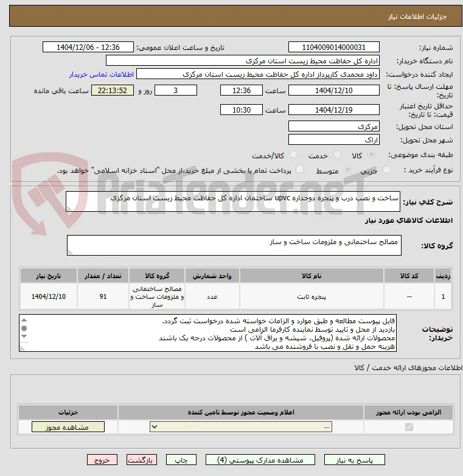Select the متوسط purchase type radio
Screen dimensions: 463x476
pyautogui.click(x=347, y=170)
